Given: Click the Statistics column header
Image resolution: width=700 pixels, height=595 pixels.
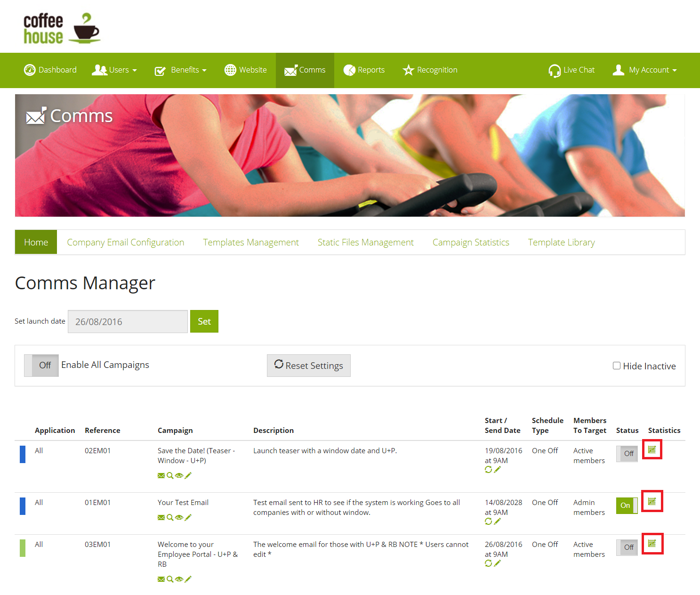Looking at the screenshot, I should pos(664,431).
